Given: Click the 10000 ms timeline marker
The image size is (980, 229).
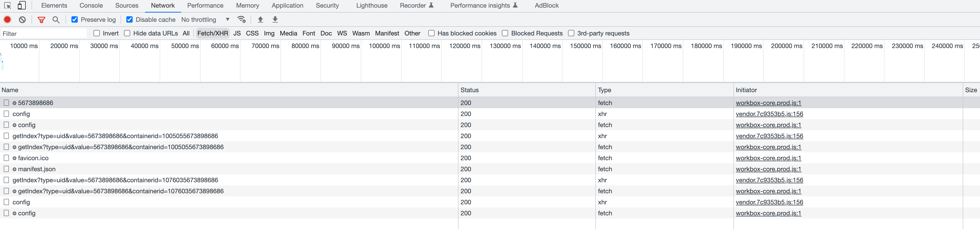Looking at the screenshot, I should point(24,46).
